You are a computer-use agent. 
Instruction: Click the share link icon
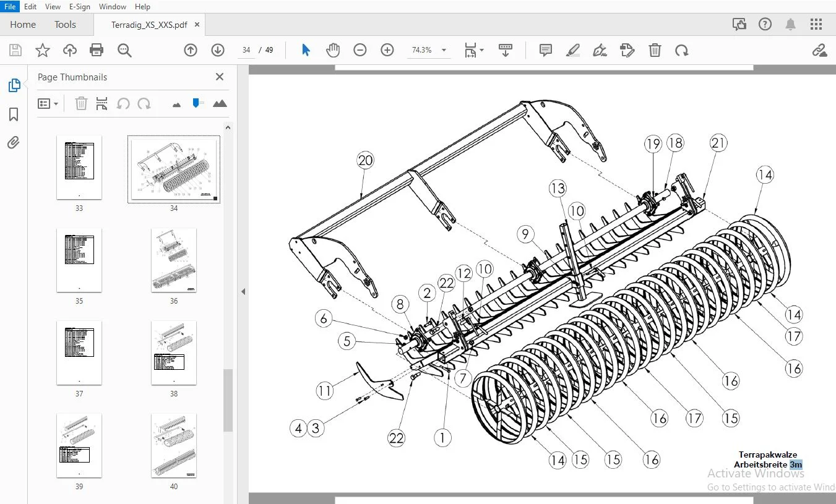tap(820, 50)
